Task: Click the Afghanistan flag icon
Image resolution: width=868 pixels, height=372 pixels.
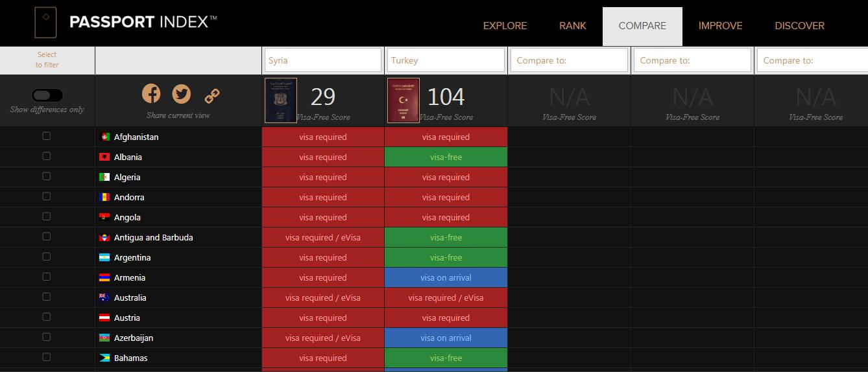Action: (104, 137)
